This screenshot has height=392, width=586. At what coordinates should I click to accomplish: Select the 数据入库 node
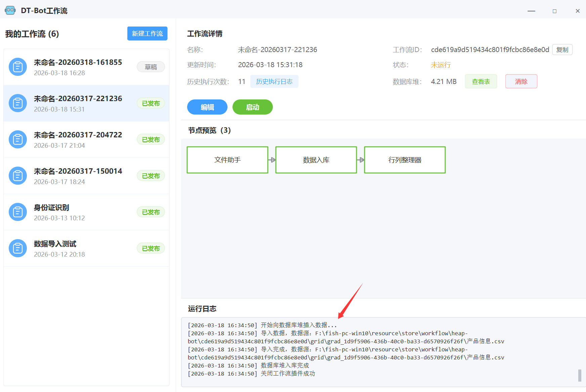tap(316, 160)
